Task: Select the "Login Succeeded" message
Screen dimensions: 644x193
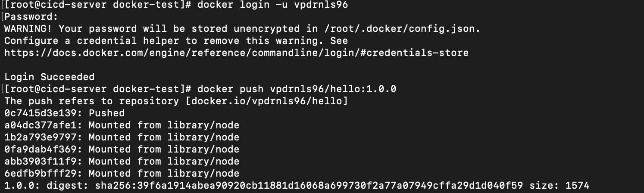Action: click(x=49, y=77)
